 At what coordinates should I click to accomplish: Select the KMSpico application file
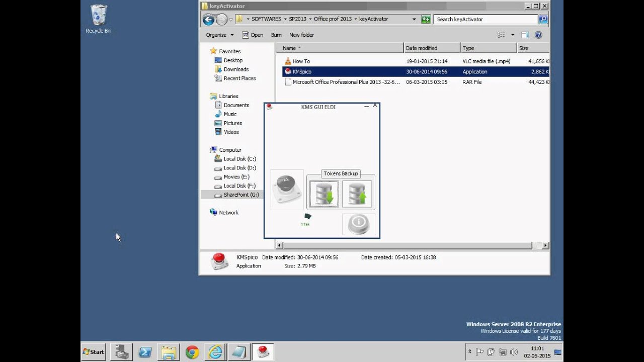pyautogui.click(x=416, y=71)
